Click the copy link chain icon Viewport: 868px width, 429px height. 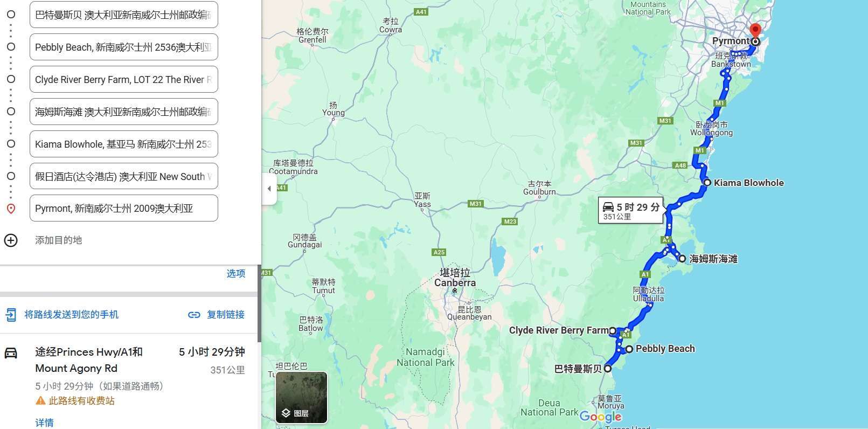click(194, 315)
